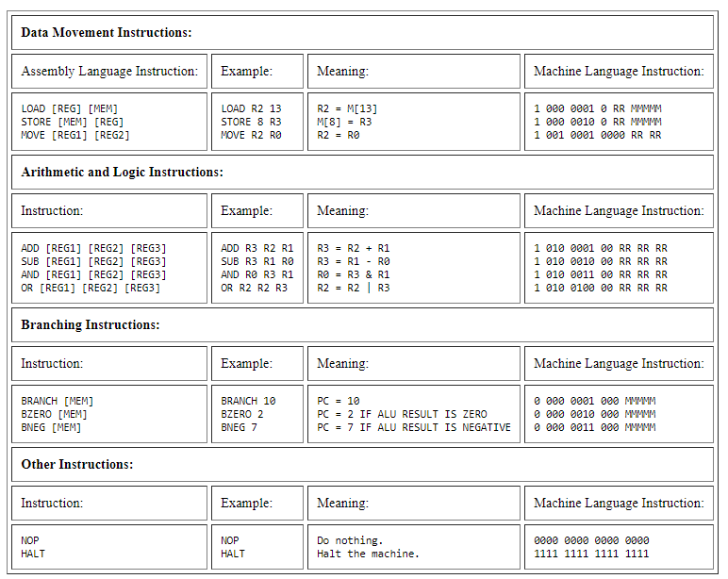Viewport: 728px width, 579px height.
Task: Select ADD machine code "1 010 0001 00 RR RR RR"
Action: click(x=601, y=248)
